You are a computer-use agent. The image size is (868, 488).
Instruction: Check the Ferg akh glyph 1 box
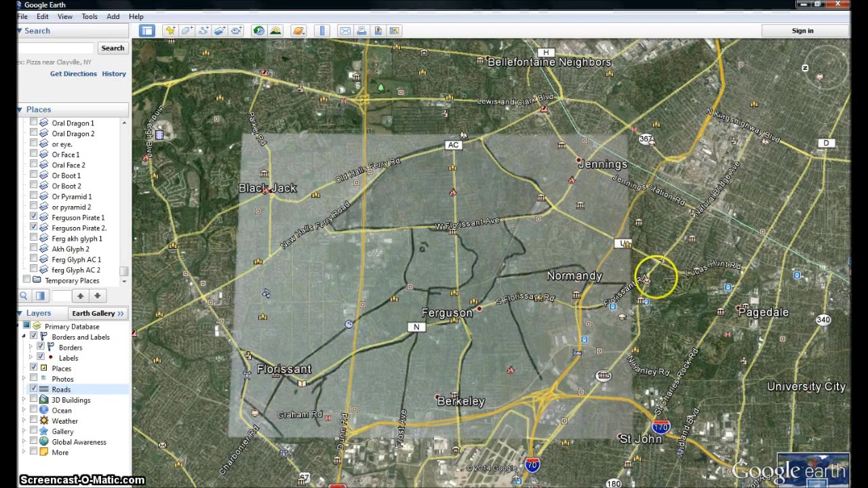(x=34, y=239)
